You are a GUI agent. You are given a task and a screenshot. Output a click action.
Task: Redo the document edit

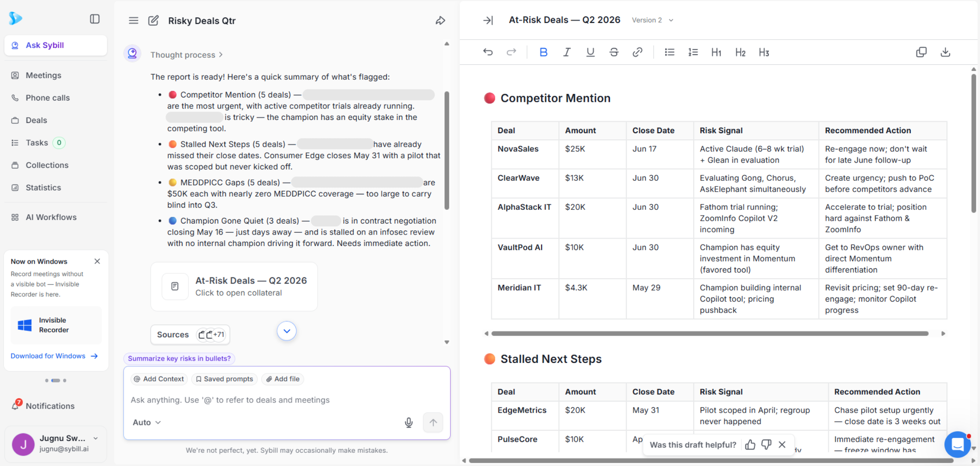coord(511,52)
